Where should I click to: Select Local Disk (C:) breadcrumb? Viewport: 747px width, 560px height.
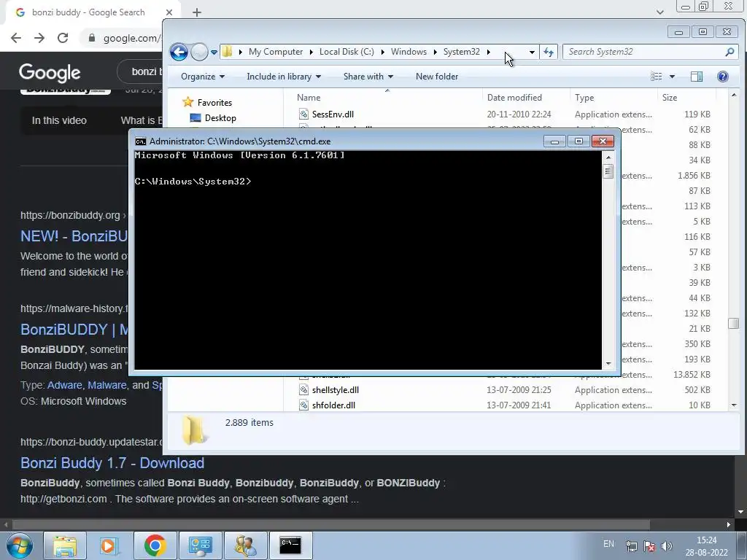point(347,52)
